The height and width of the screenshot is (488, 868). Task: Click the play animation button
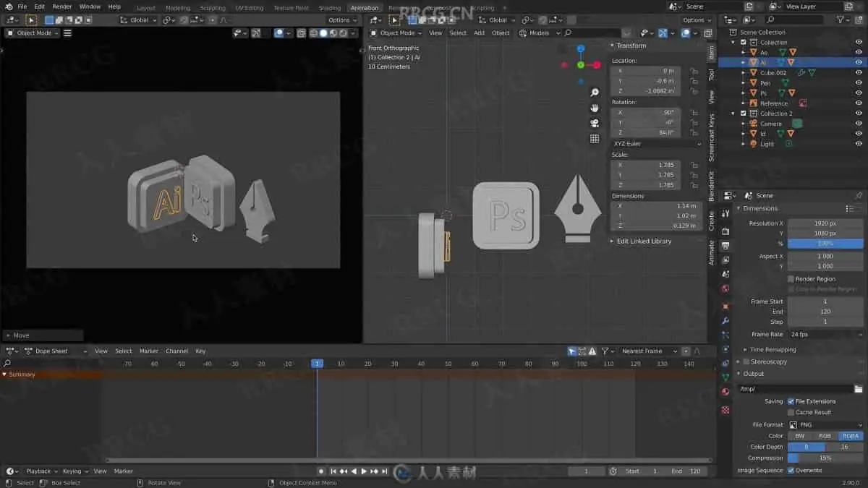364,471
